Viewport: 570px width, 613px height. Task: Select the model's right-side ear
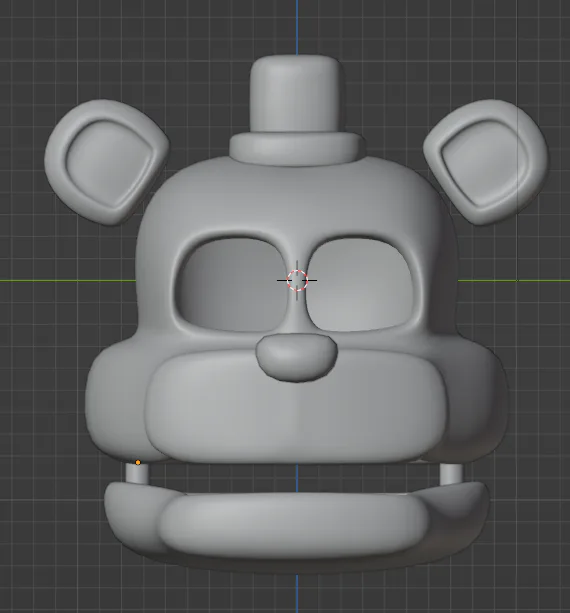486,161
